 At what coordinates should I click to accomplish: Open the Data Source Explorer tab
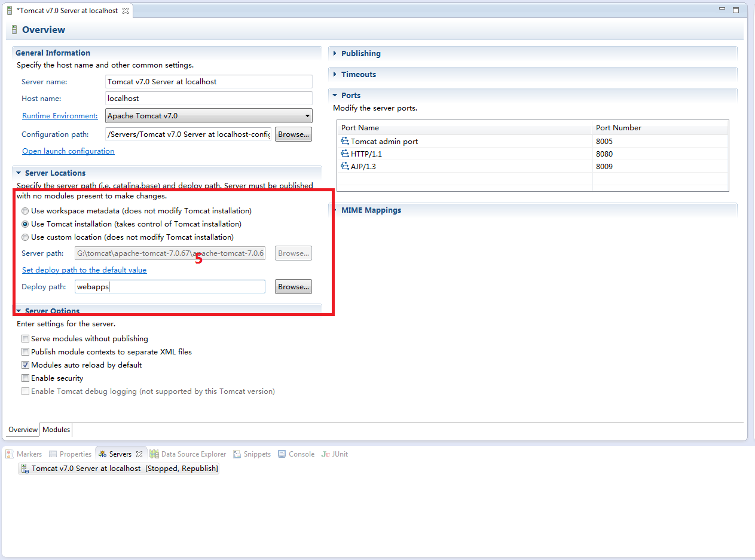(x=188, y=454)
